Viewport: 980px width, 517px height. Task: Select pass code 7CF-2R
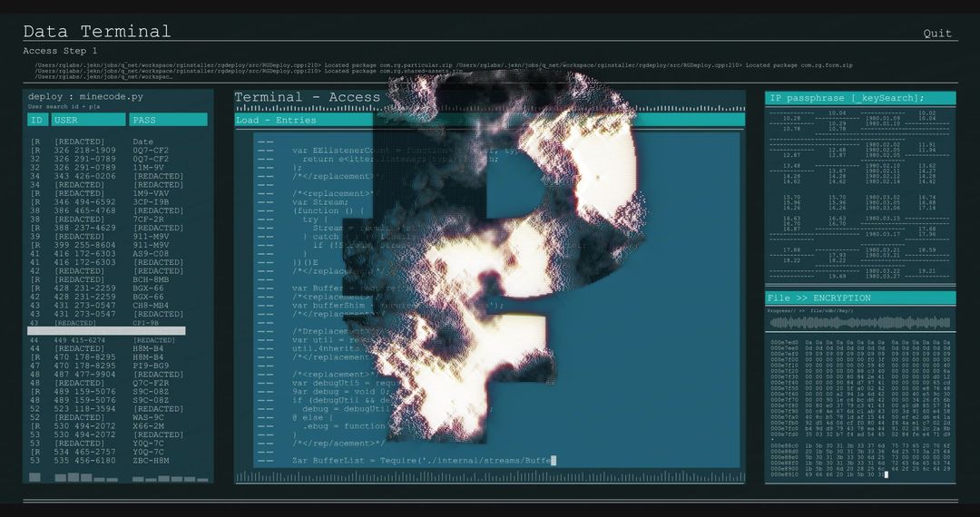pyautogui.click(x=148, y=219)
